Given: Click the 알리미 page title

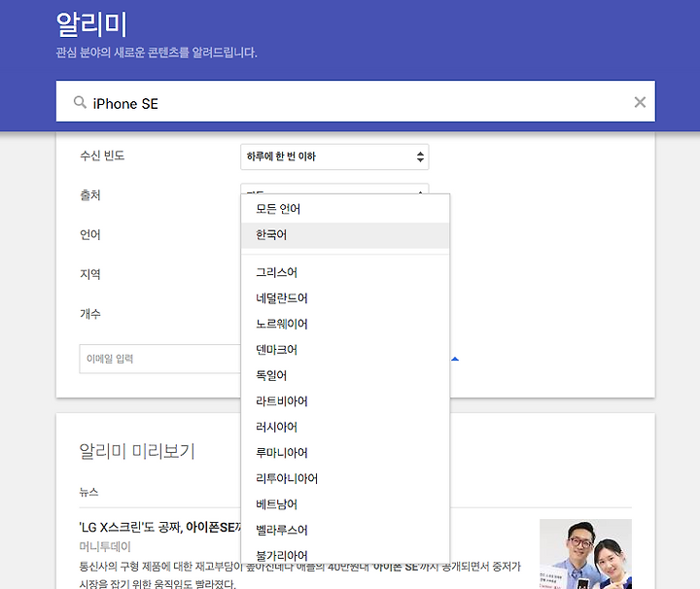Looking at the screenshot, I should [x=91, y=24].
